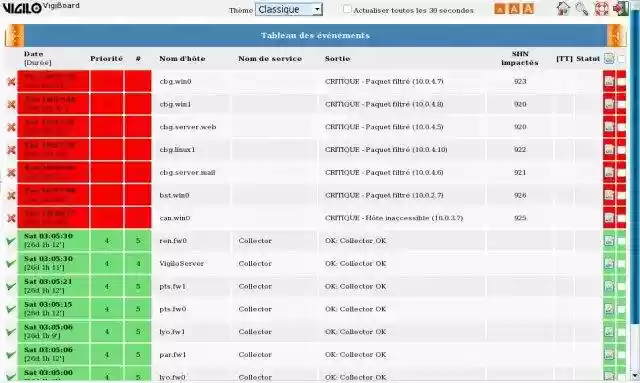Open edit icon for can.win0 event
The image size is (640, 383).
click(x=609, y=218)
